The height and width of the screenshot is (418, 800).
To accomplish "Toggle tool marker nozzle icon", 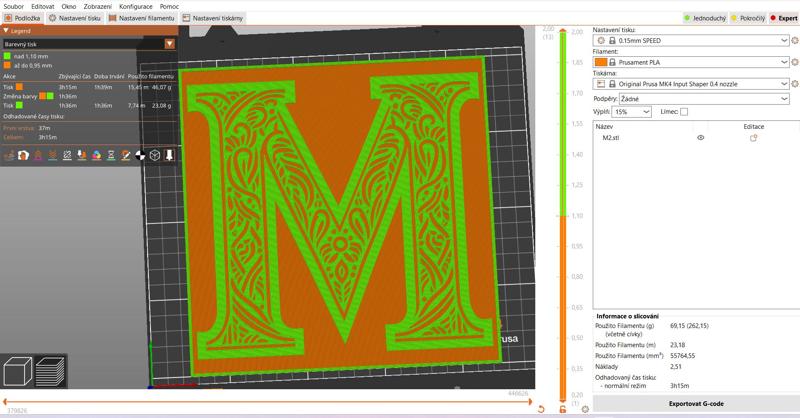I will coord(169,155).
